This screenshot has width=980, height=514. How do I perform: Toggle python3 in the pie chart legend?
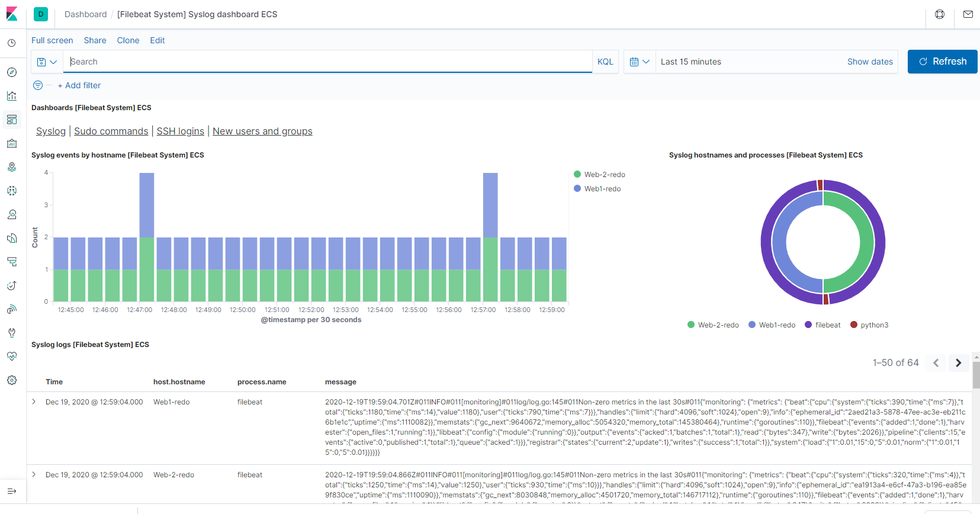pyautogui.click(x=869, y=325)
